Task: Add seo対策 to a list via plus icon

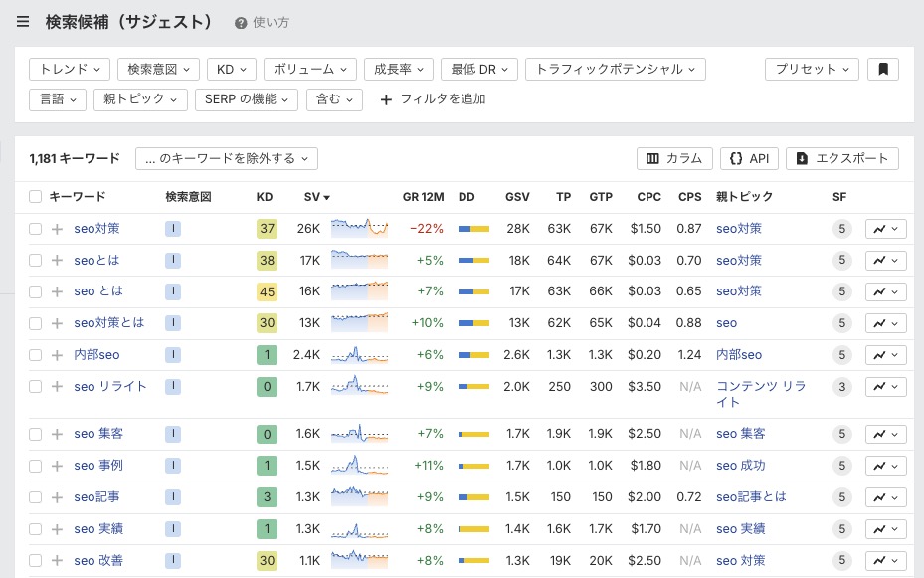Action: (x=57, y=229)
